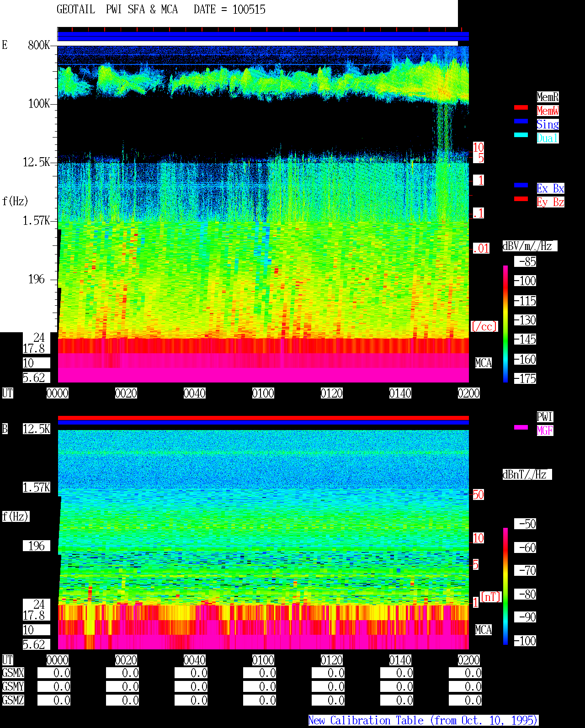
Task: Click the GSMX value at 0000
Action: pyautogui.click(x=54, y=673)
